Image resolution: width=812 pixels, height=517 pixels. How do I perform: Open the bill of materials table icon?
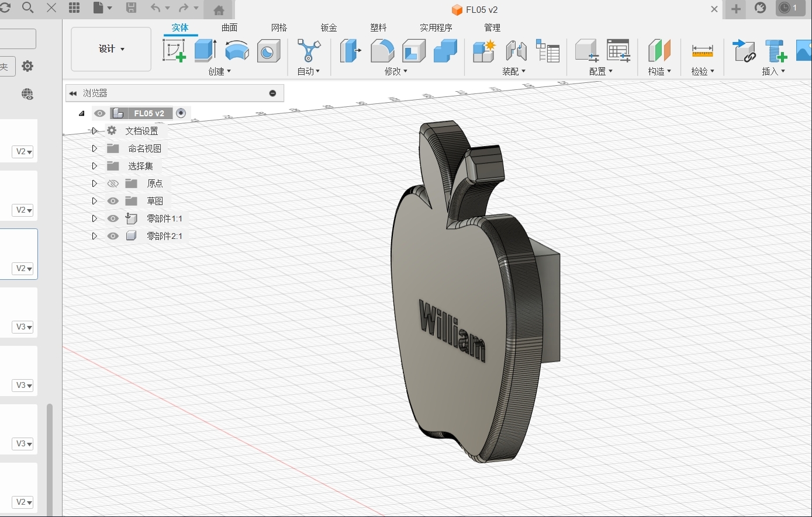pyautogui.click(x=548, y=51)
